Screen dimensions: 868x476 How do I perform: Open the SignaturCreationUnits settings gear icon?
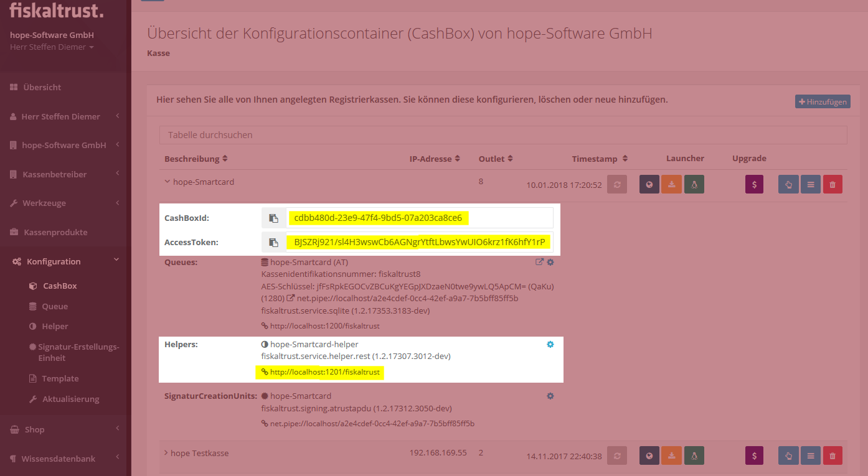pos(550,396)
